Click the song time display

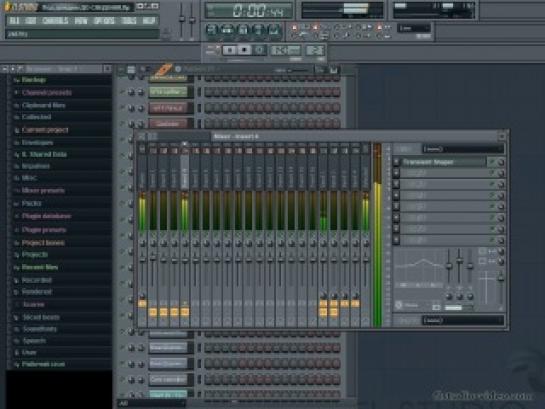pos(249,11)
